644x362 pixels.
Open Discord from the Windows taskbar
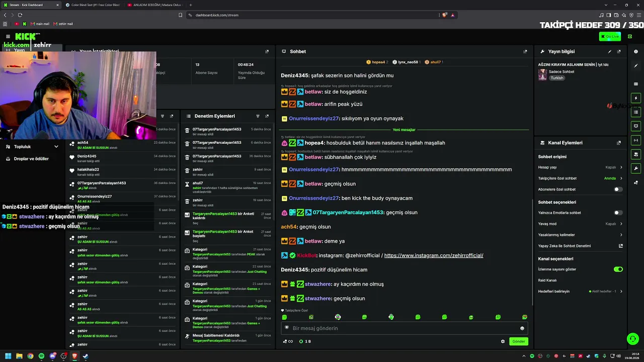53,356
